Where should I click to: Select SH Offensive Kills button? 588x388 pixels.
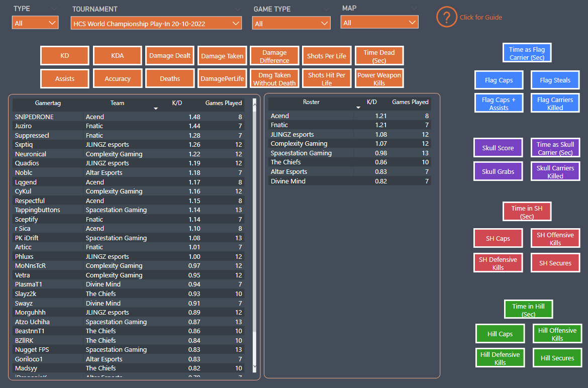coord(555,238)
